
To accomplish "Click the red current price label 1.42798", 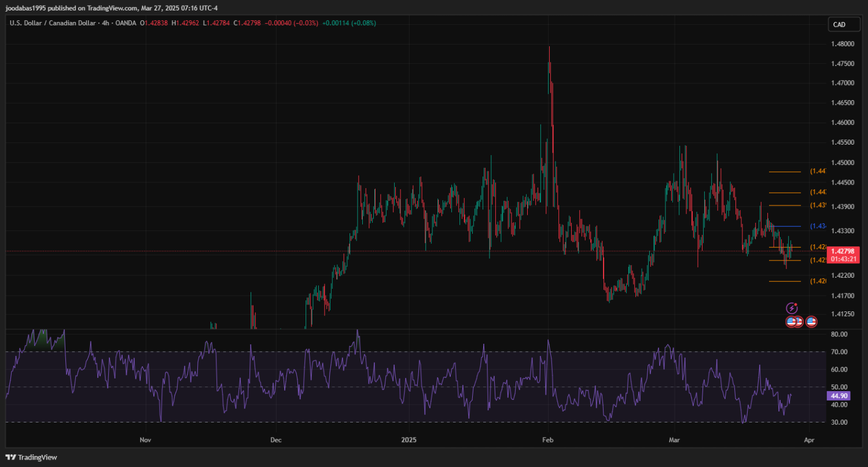I will pos(842,251).
